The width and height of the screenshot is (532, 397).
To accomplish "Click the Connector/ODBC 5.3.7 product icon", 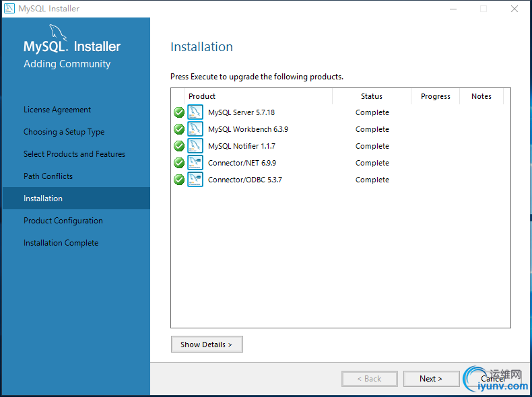I will pyautogui.click(x=195, y=180).
